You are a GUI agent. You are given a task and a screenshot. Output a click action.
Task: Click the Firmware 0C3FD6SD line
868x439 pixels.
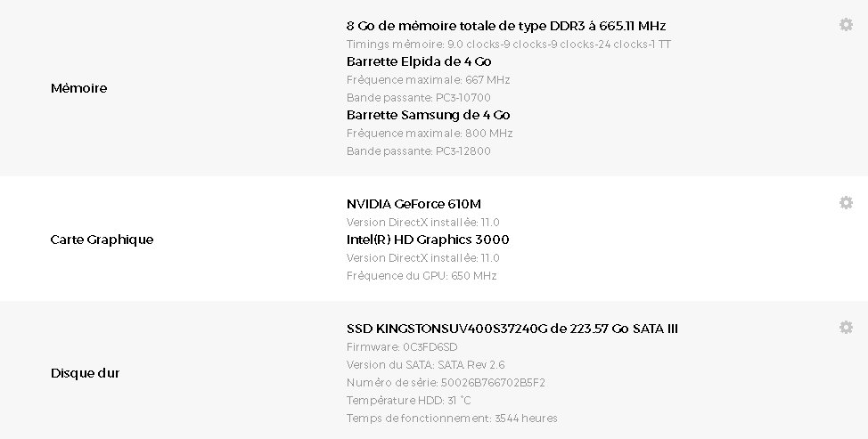coord(401,346)
